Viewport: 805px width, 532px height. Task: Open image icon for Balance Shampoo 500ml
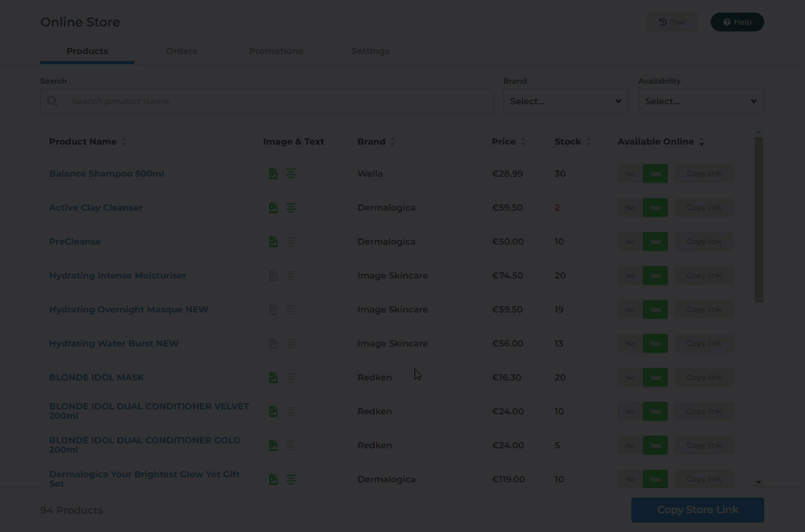click(273, 174)
